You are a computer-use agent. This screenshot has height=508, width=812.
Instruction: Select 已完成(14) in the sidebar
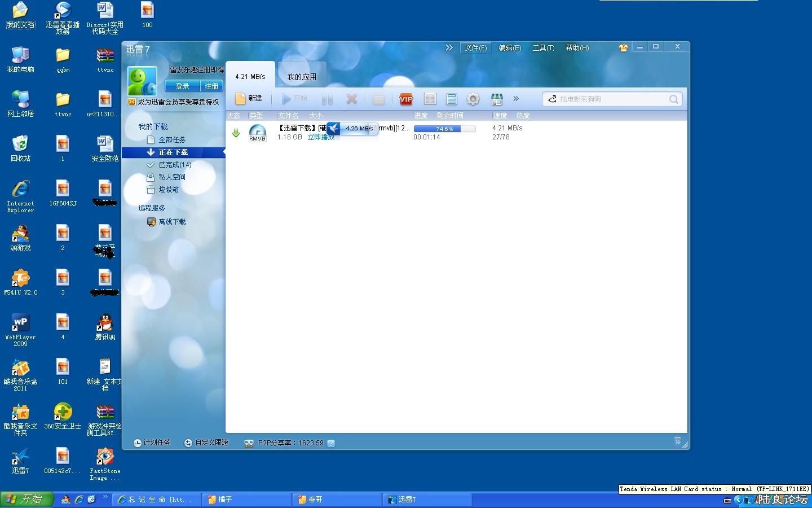[x=175, y=165]
